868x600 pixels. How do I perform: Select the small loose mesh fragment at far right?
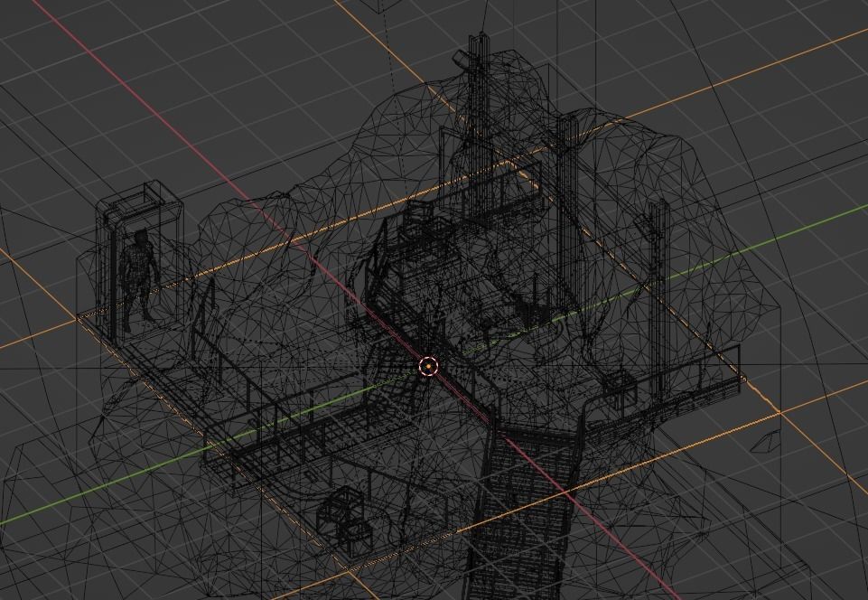point(765,440)
